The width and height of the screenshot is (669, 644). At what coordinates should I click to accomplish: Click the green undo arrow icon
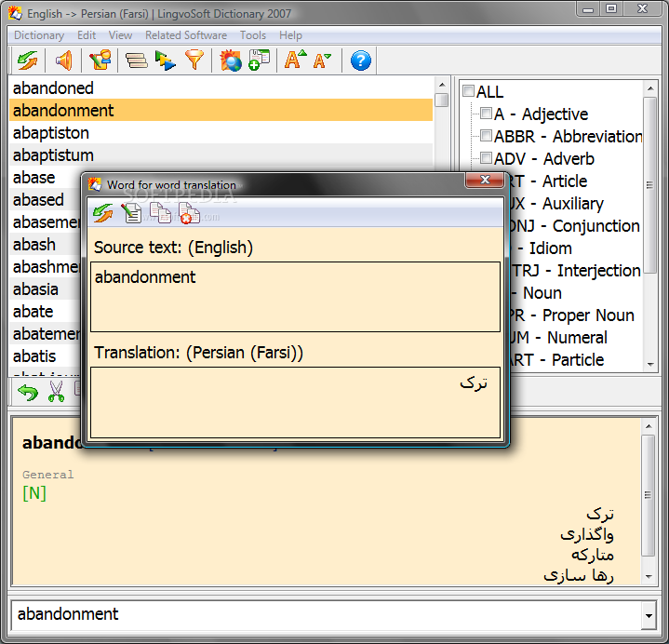coord(28,392)
